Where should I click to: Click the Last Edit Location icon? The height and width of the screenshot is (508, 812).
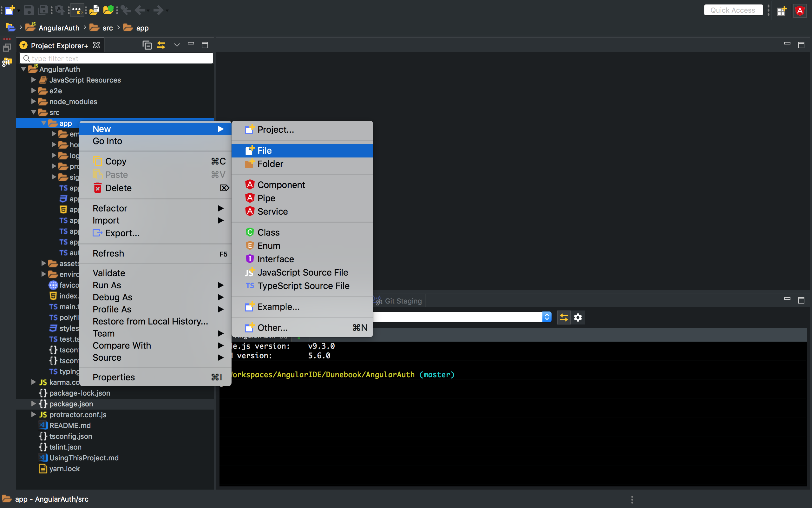coord(126,10)
